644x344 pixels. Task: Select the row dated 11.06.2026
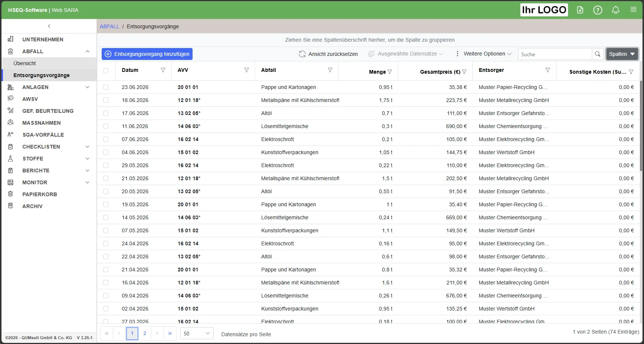(106, 126)
